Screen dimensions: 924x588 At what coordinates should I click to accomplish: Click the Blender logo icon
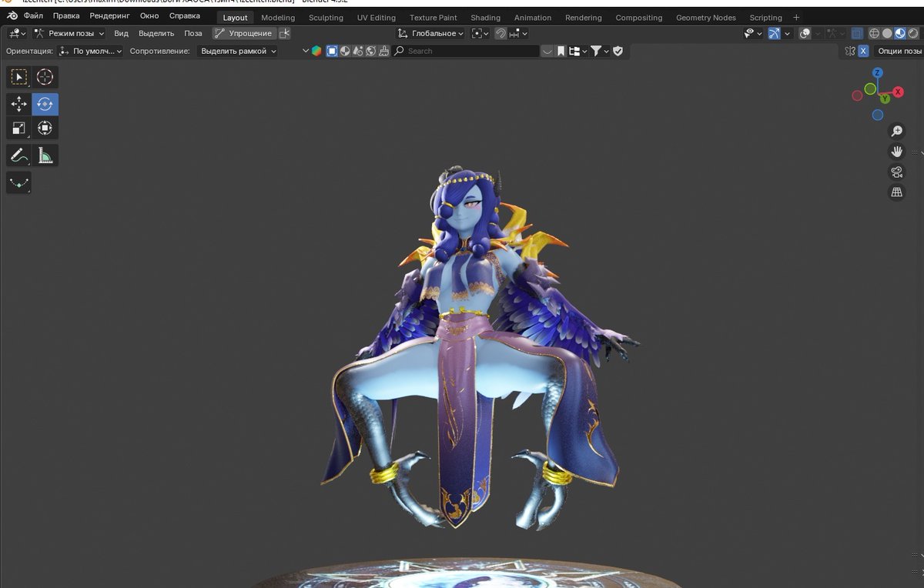tap(12, 16)
